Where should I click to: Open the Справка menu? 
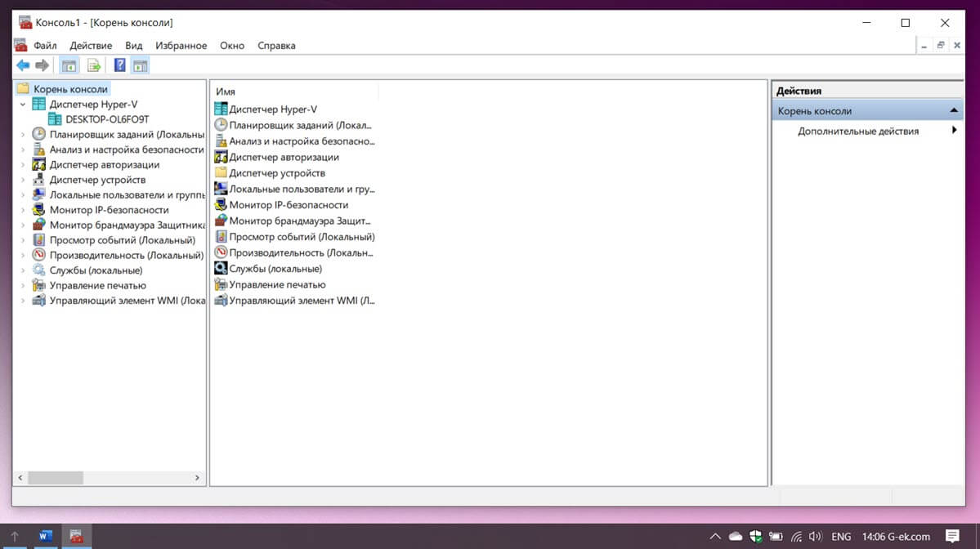coord(276,46)
